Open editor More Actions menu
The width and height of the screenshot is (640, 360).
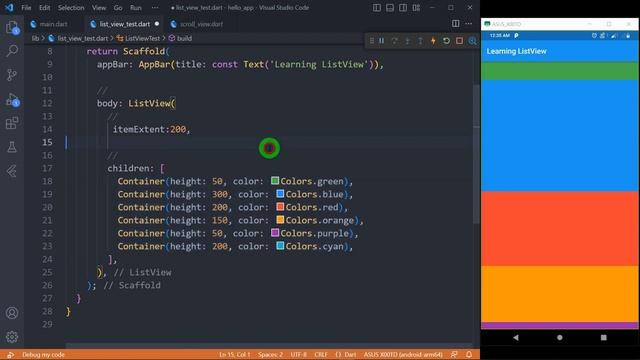pyautogui.click(x=469, y=24)
